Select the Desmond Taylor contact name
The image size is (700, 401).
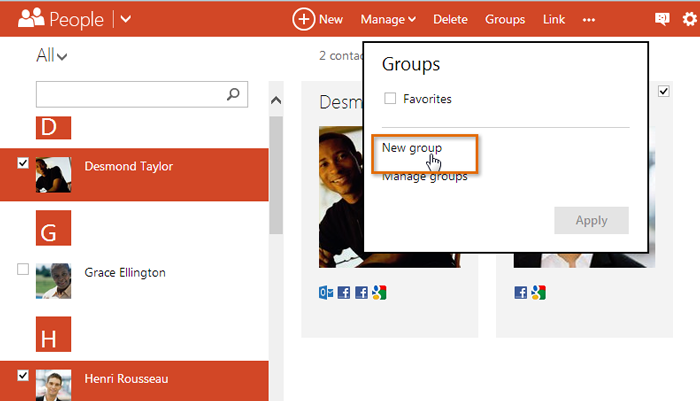tap(129, 166)
